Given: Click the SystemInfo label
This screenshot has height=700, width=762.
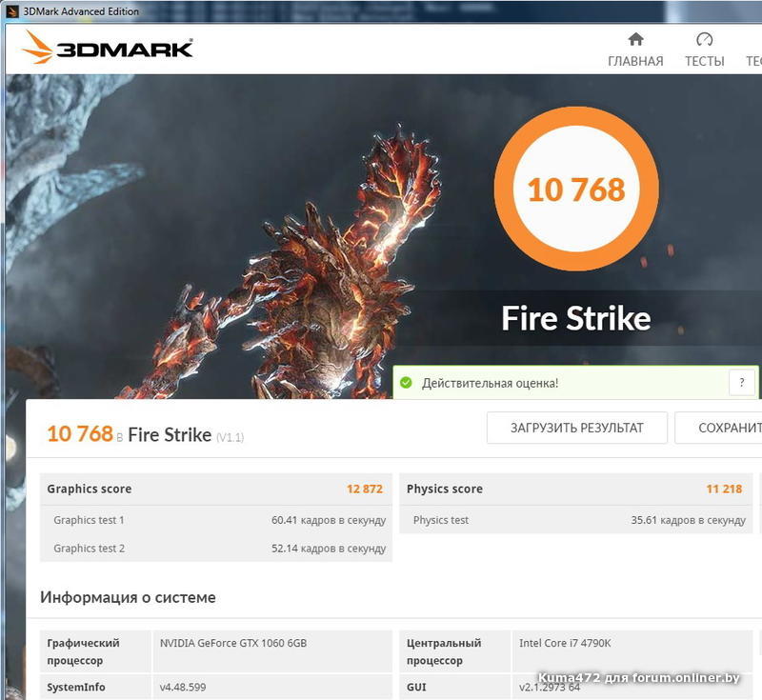Looking at the screenshot, I should coord(76,687).
